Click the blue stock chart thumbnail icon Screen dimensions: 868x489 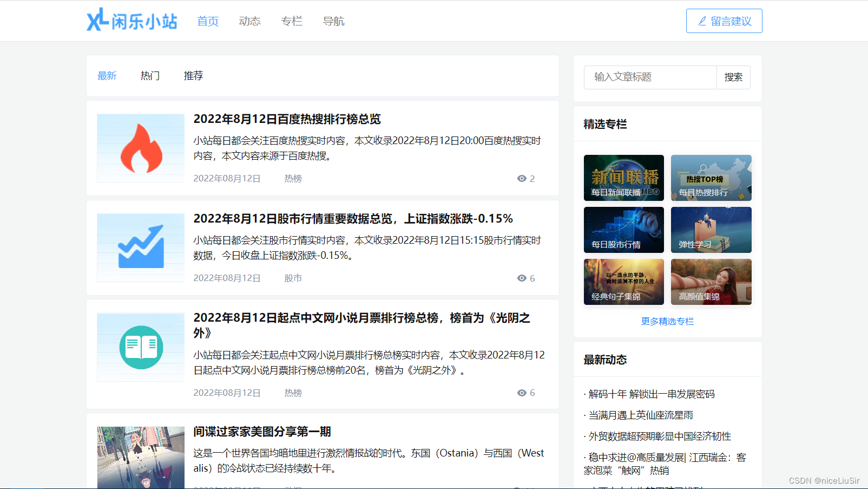(x=140, y=247)
